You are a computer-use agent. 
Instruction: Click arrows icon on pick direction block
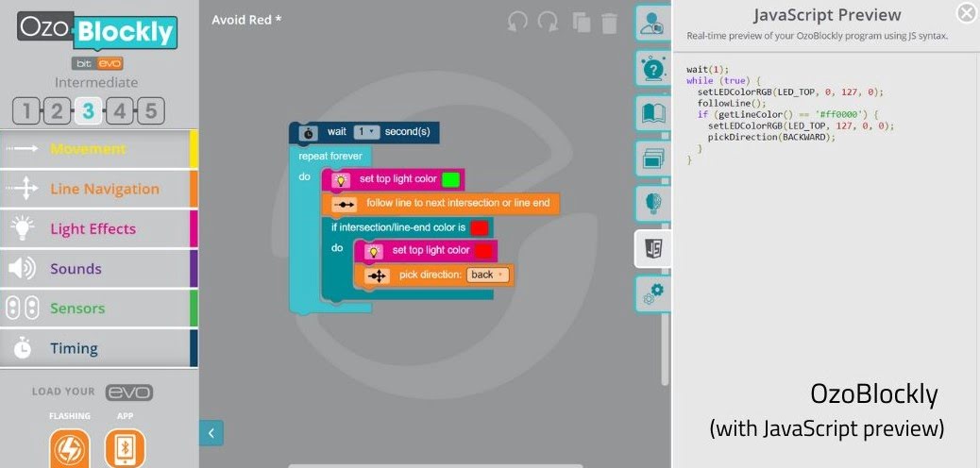tap(378, 276)
